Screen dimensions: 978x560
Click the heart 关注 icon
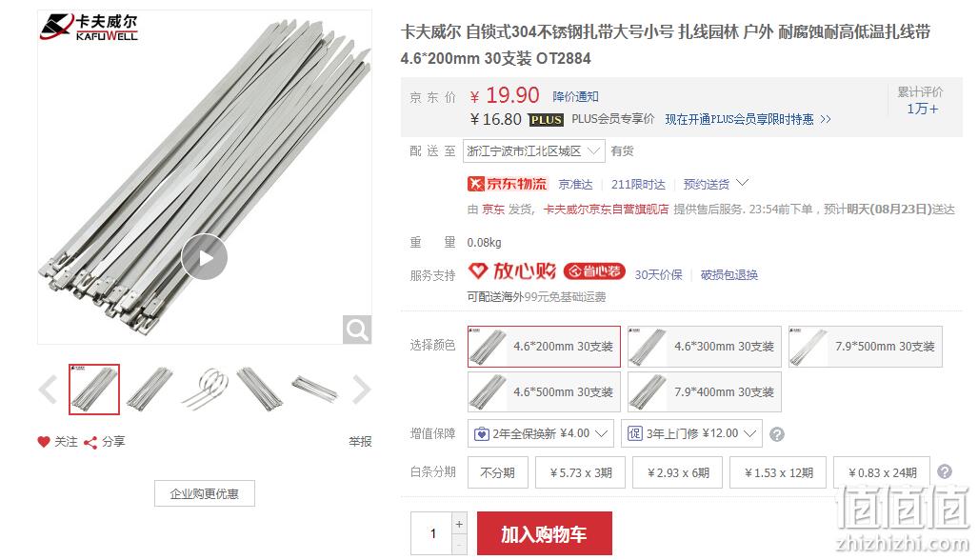(44, 442)
